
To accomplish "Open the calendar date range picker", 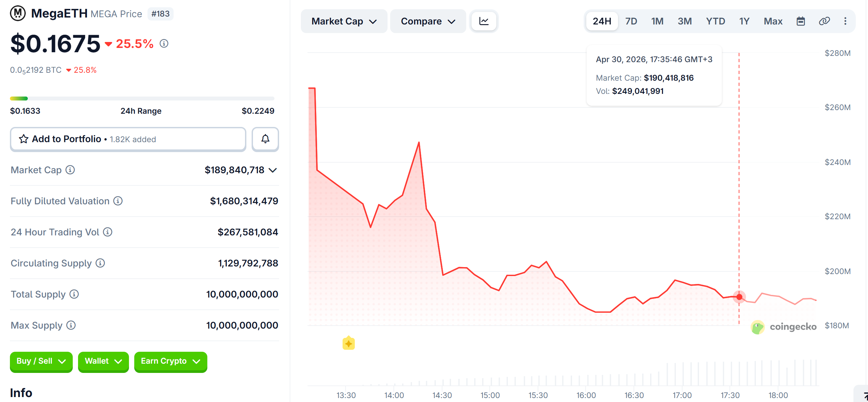I will [801, 21].
